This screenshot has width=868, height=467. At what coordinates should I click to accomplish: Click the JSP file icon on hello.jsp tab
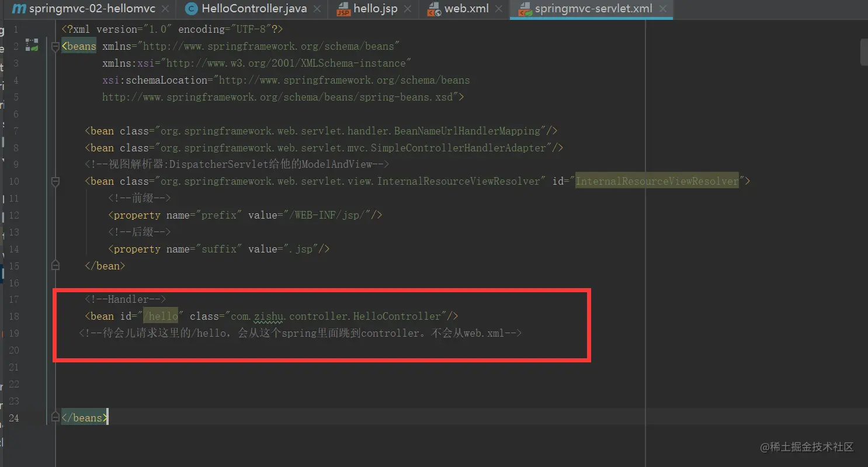[343, 9]
